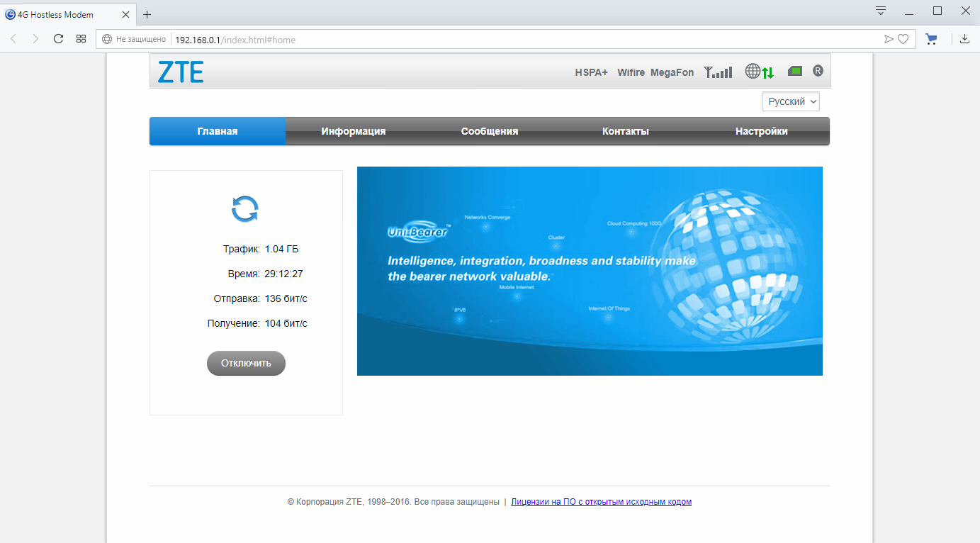Open the speed dial grid icon
Image resolution: width=980 pixels, height=543 pixels.
coord(81,39)
